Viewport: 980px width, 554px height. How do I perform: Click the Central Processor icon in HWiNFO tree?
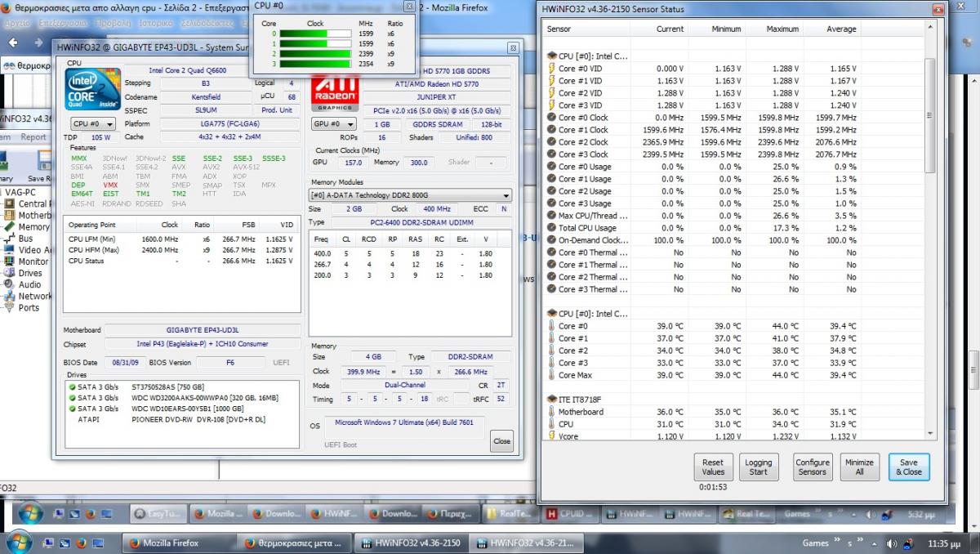(10, 203)
